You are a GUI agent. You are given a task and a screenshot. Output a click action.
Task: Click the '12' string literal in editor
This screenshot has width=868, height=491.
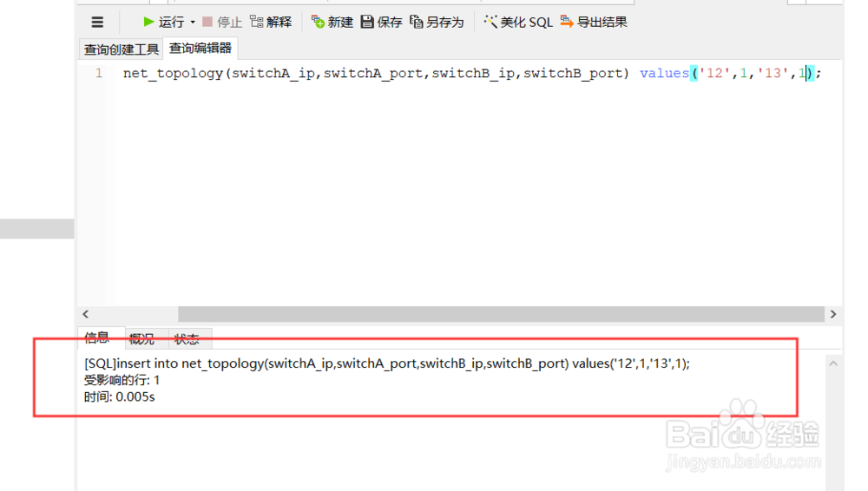(714, 73)
